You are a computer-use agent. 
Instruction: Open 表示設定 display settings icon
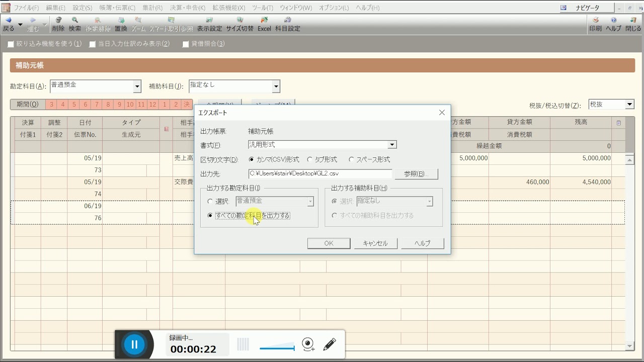[x=209, y=24]
